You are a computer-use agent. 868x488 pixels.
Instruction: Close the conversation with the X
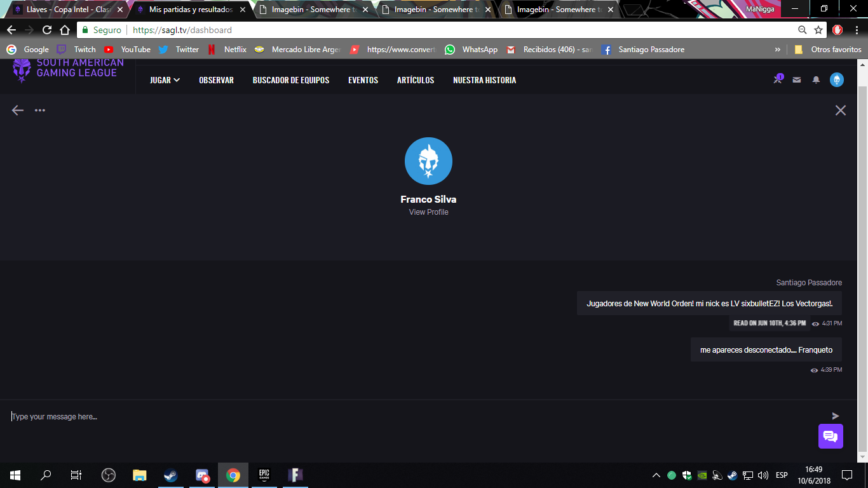[x=841, y=110]
